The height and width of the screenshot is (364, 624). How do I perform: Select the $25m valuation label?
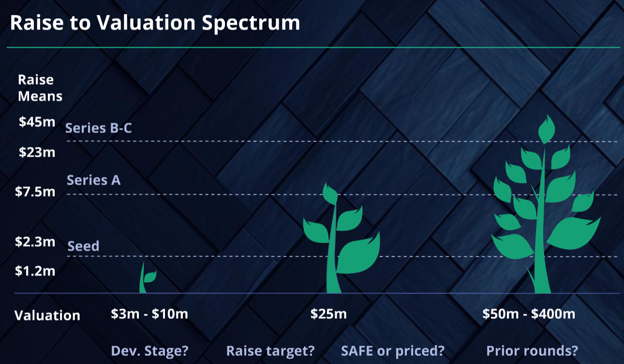(329, 314)
